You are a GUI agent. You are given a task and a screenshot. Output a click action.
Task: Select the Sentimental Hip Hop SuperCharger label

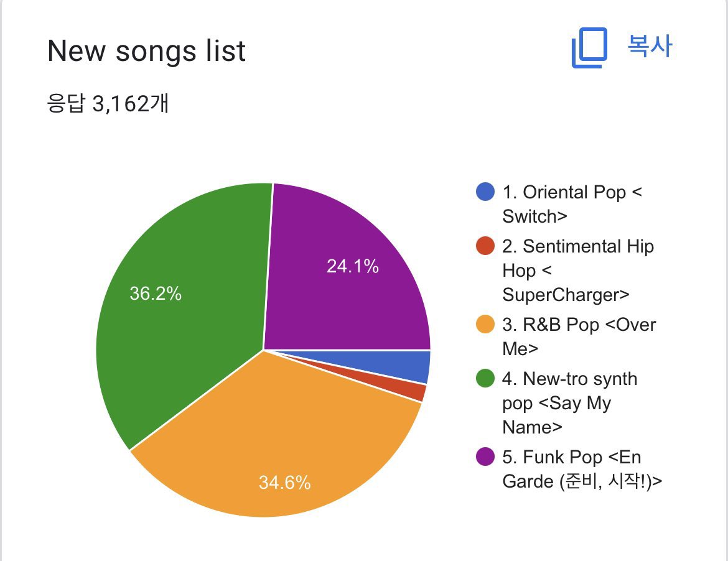click(x=577, y=271)
